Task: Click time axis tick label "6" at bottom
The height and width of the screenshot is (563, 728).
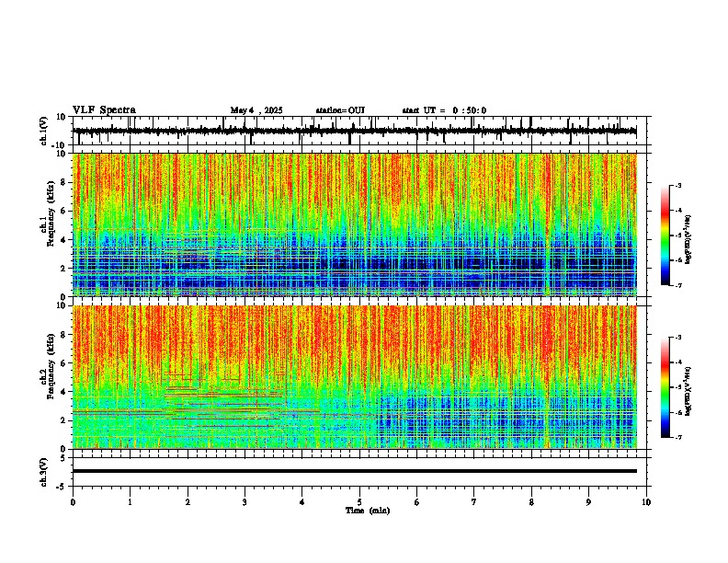Action: 417,502
